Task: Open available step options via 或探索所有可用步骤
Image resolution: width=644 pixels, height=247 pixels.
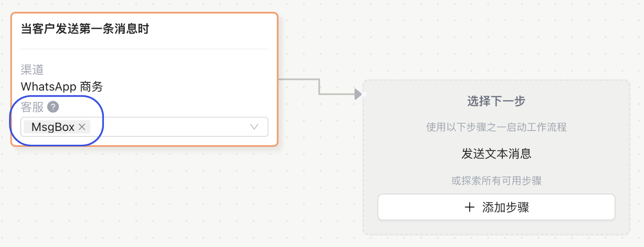Action: tap(497, 181)
